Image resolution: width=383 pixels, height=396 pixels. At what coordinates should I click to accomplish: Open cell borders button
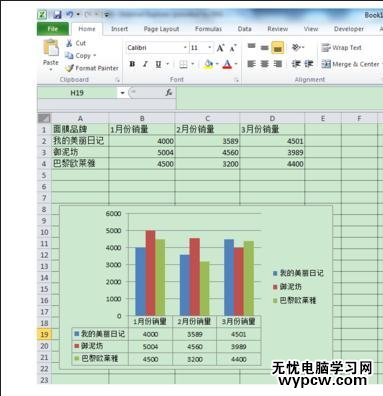point(183,64)
